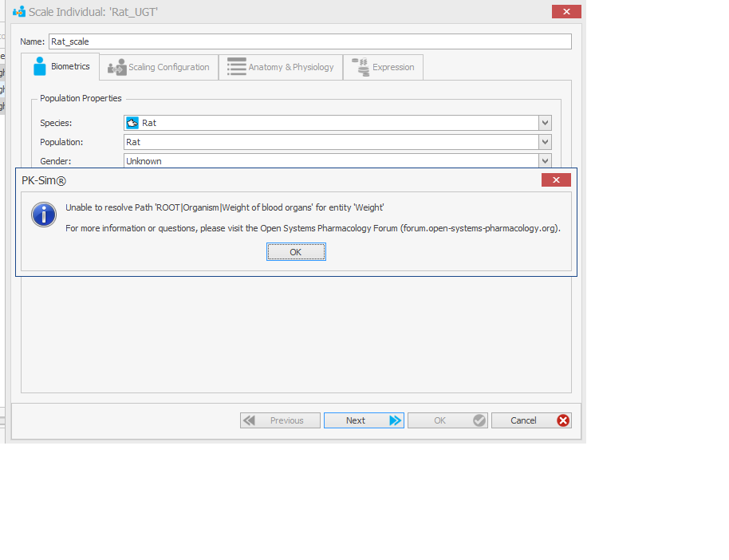The height and width of the screenshot is (560, 729).
Task: Click the forum information text line
Action: pyautogui.click(x=313, y=228)
